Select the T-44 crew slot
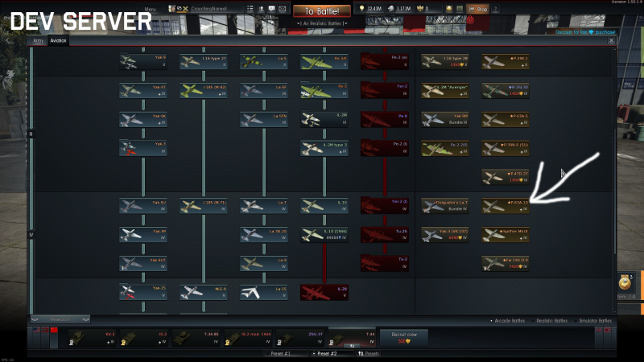The height and width of the screenshot is (362, 644). (352, 338)
